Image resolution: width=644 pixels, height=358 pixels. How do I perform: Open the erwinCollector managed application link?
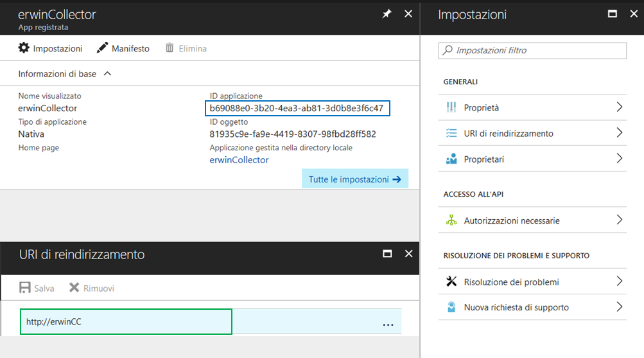pos(239,160)
